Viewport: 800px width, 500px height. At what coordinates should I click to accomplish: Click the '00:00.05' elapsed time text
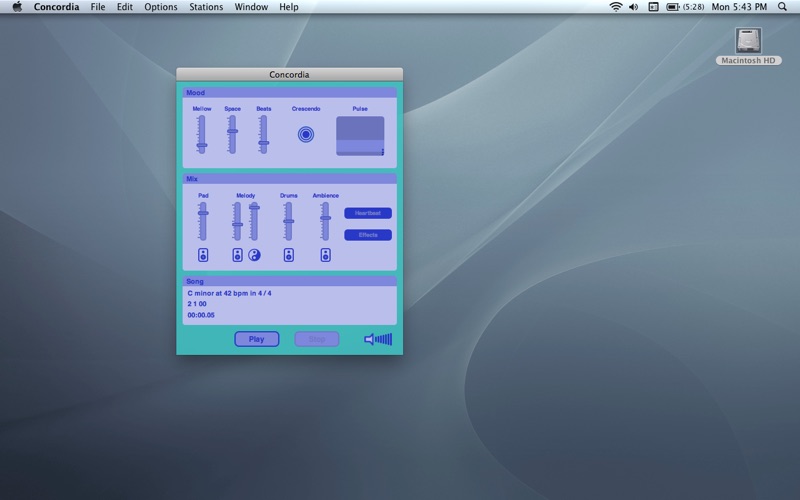[x=201, y=315]
